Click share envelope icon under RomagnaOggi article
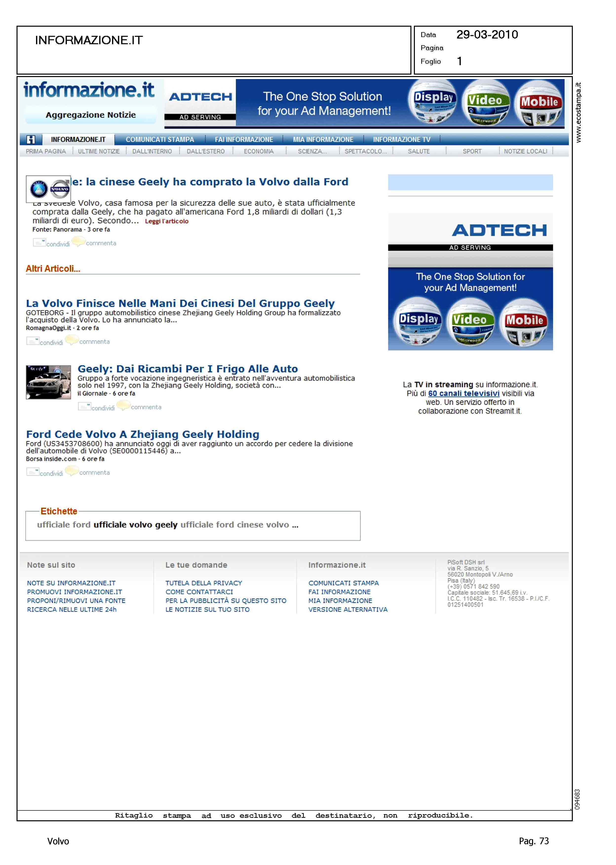616x865 pixels. [33, 341]
